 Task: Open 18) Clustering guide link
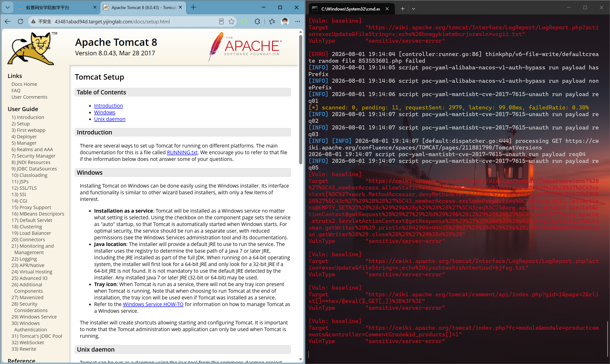(x=27, y=227)
